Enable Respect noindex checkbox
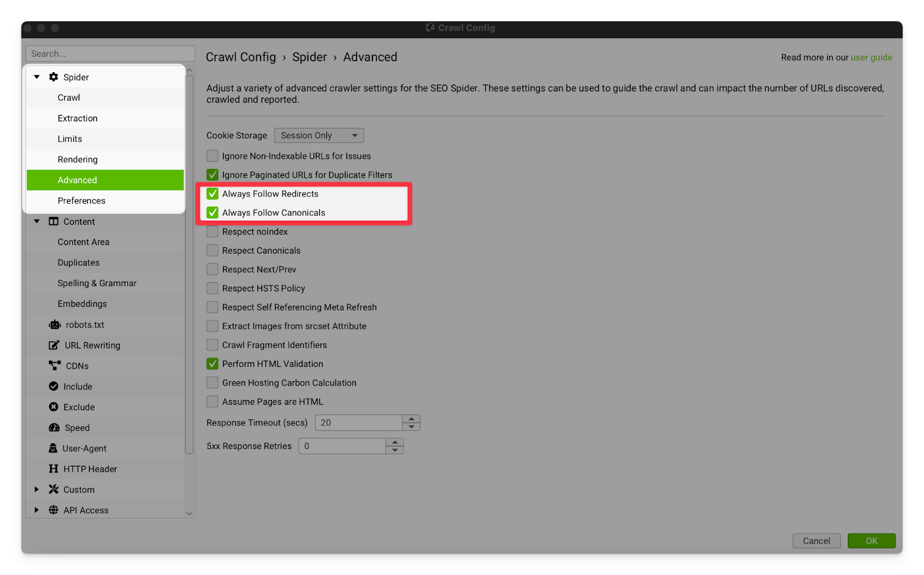 tap(213, 232)
